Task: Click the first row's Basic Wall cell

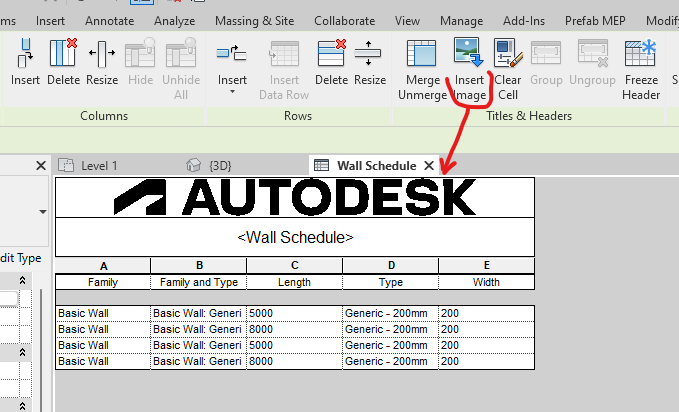Action: point(103,313)
